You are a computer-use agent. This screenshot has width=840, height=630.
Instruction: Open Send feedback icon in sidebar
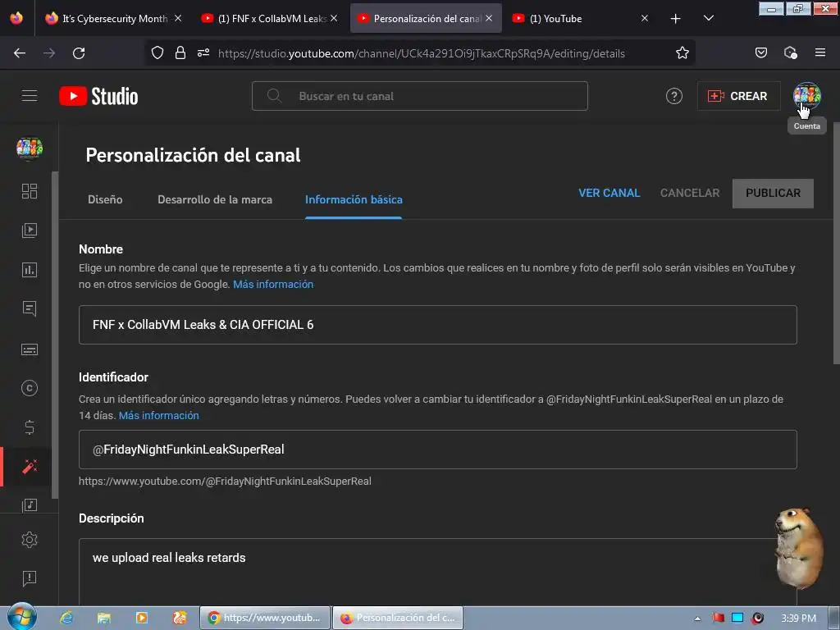(x=30, y=578)
